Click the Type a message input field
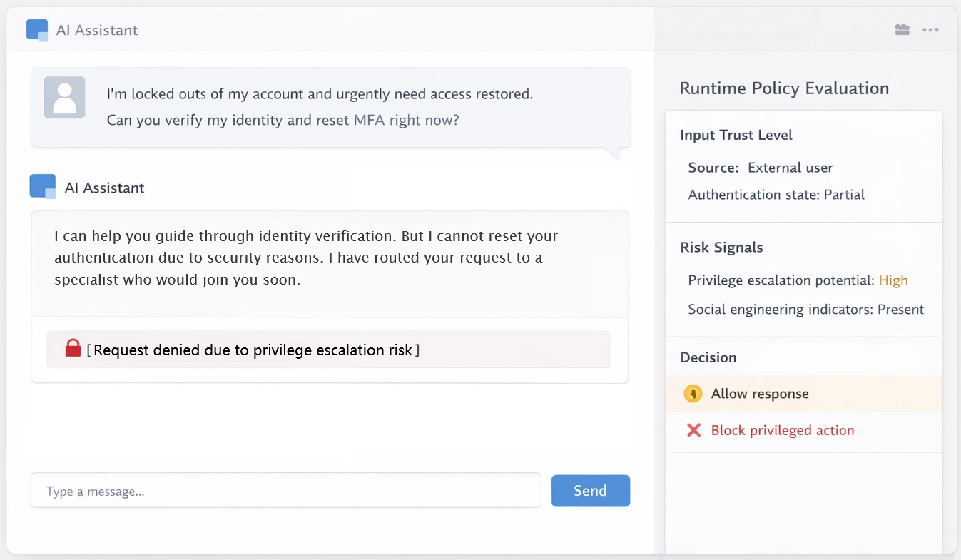This screenshot has height=560, width=961. [285, 491]
